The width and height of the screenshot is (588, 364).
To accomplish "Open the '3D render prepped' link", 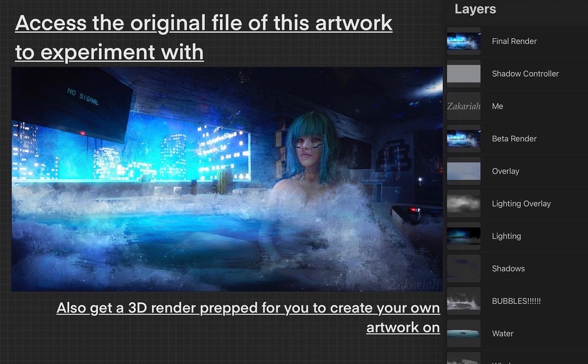I will pos(248,317).
